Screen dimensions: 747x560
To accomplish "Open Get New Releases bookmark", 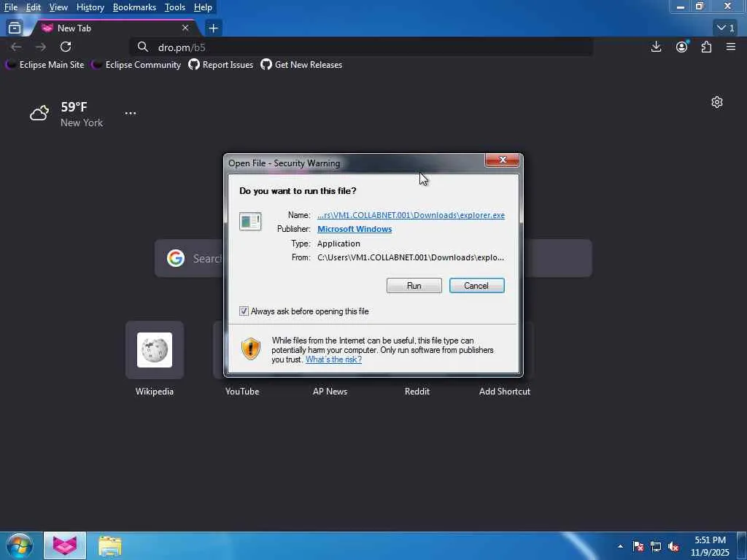I will pyautogui.click(x=301, y=65).
